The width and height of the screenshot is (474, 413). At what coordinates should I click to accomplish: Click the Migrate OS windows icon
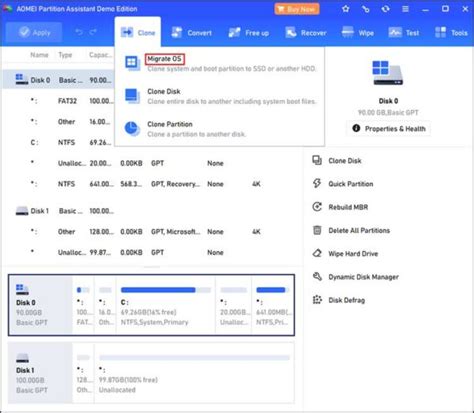[x=132, y=63]
